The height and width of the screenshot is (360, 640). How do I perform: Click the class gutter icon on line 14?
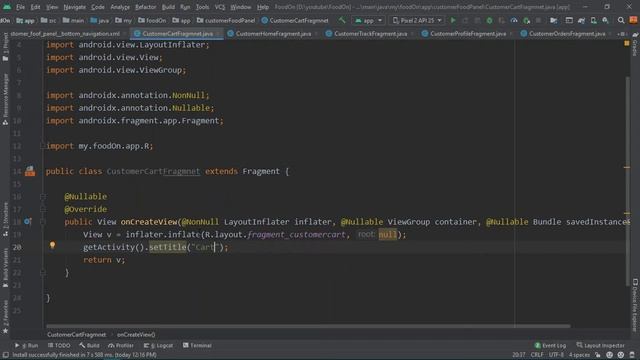30,171
